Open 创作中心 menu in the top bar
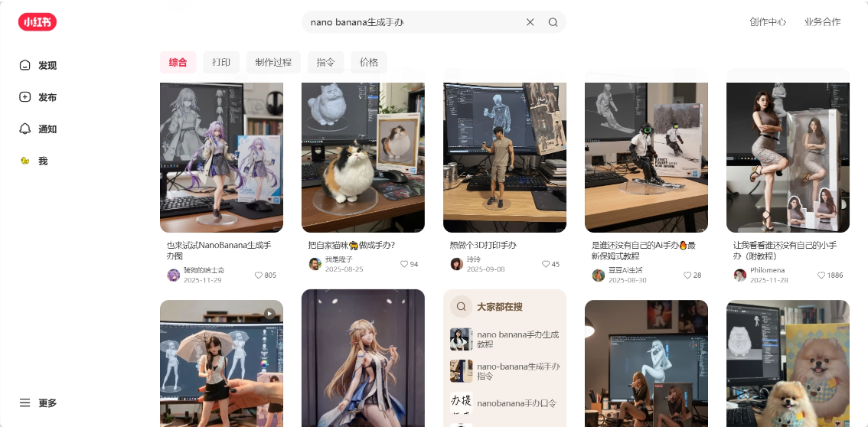The image size is (868, 427). click(768, 22)
